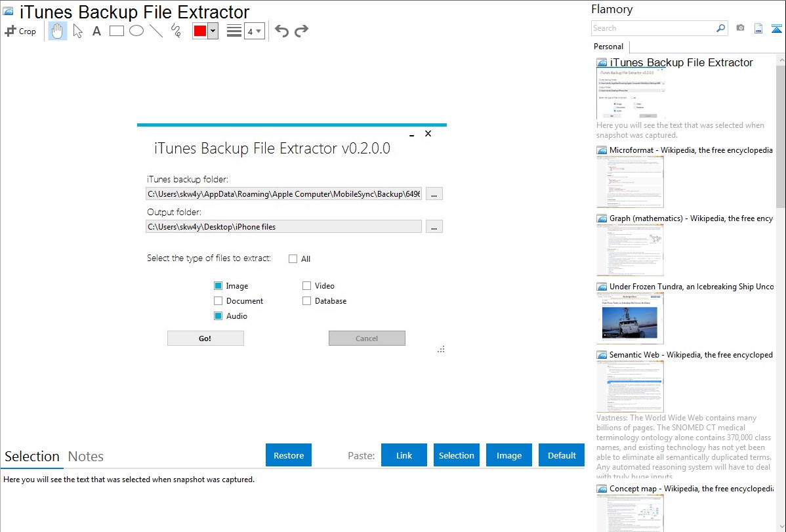Click the Restore button
The image size is (786, 532).
pyautogui.click(x=289, y=455)
